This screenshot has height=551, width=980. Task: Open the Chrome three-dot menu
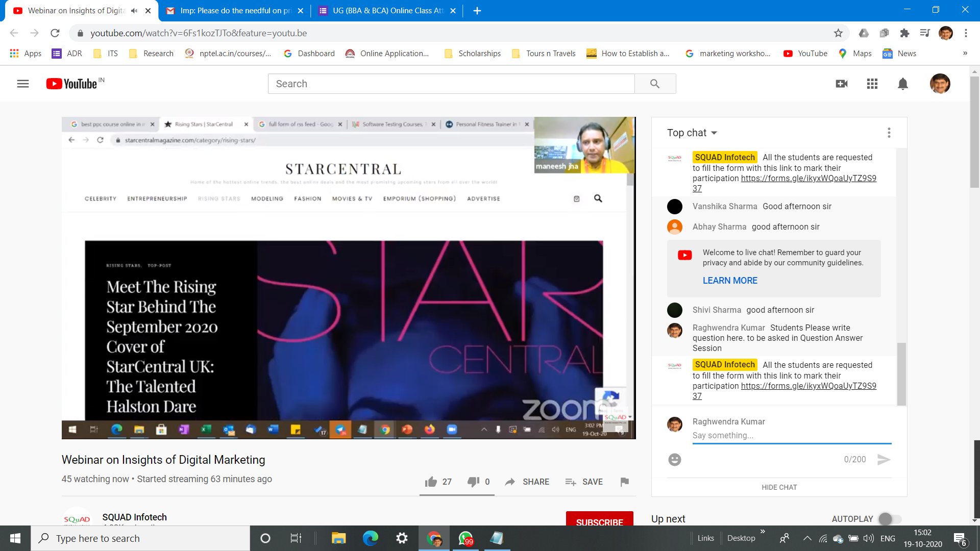click(x=966, y=33)
